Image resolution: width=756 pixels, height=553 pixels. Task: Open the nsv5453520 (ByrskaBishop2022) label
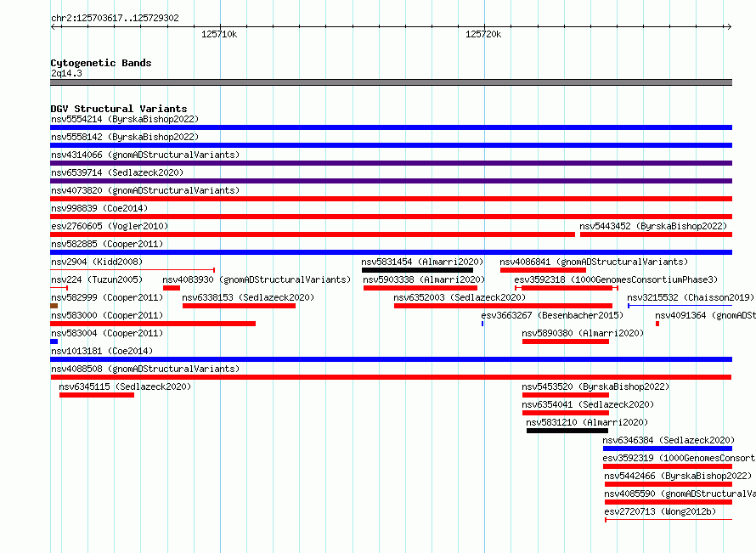pos(595,387)
